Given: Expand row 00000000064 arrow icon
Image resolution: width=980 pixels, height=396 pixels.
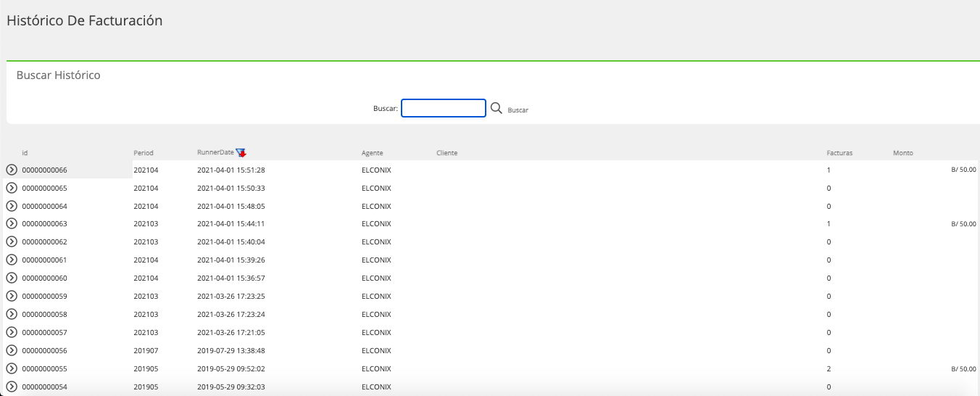Looking at the screenshot, I should 12,206.
